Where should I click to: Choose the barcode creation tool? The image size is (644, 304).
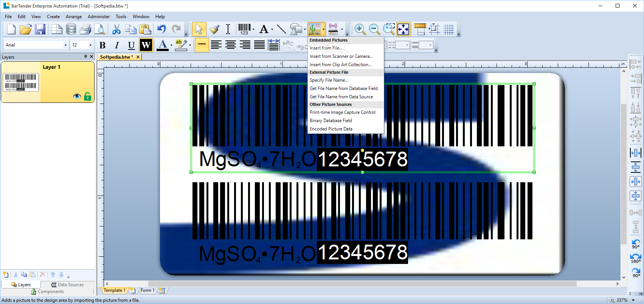tap(244, 29)
